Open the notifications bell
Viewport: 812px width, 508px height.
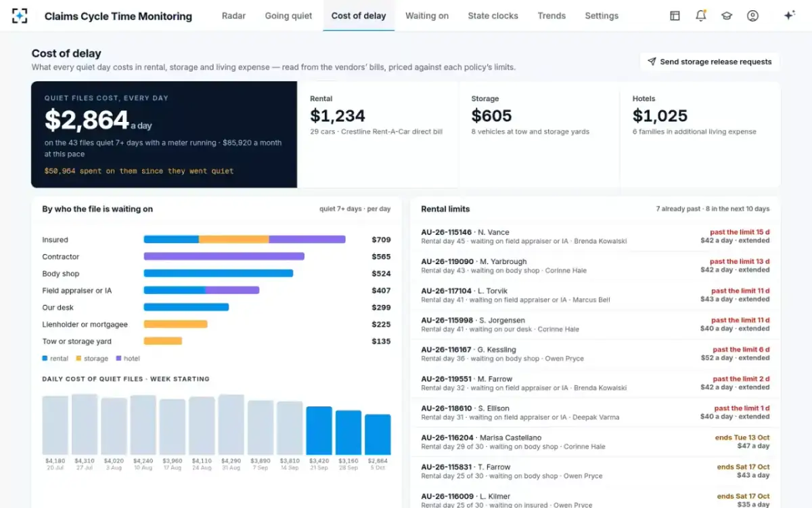tap(701, 16)
